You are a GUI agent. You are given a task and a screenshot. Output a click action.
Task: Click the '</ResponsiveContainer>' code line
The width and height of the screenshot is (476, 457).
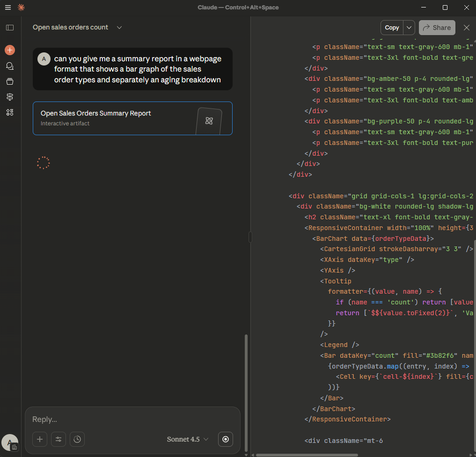click(x=347, y=419)
